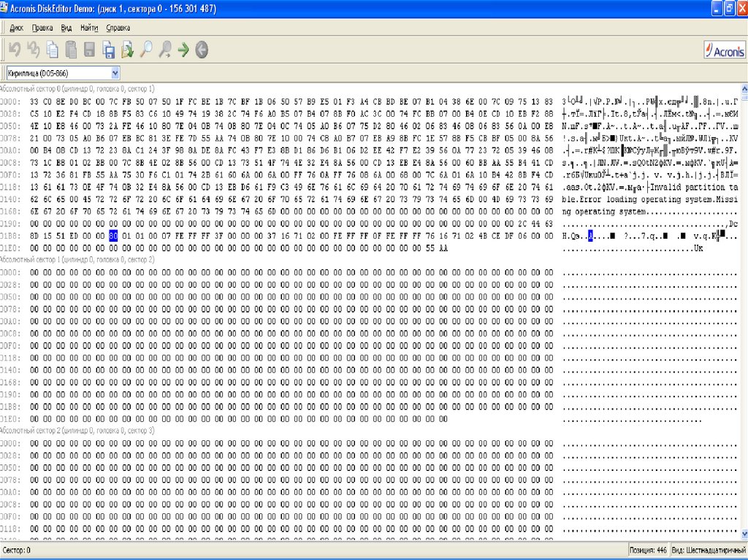Click the magnifier Find icon
The image size is (748, 560).
point(146,50)
